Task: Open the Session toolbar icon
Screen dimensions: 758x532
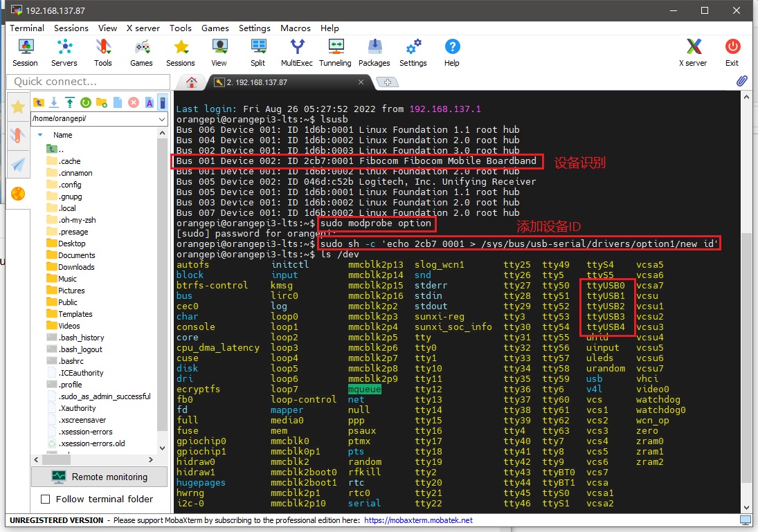Action: pos(25,52)
